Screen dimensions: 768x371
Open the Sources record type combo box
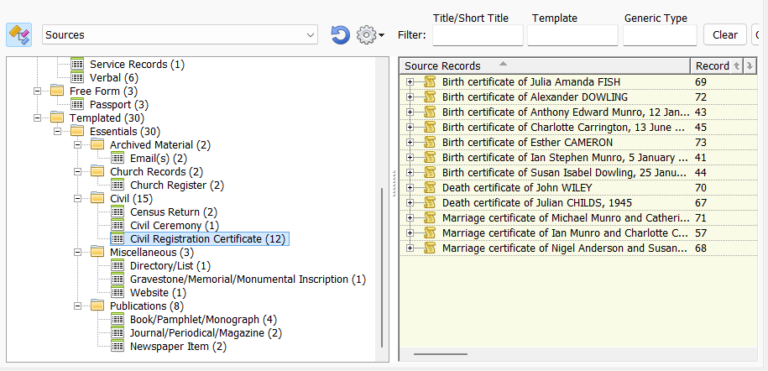click(x=180, y=35)
